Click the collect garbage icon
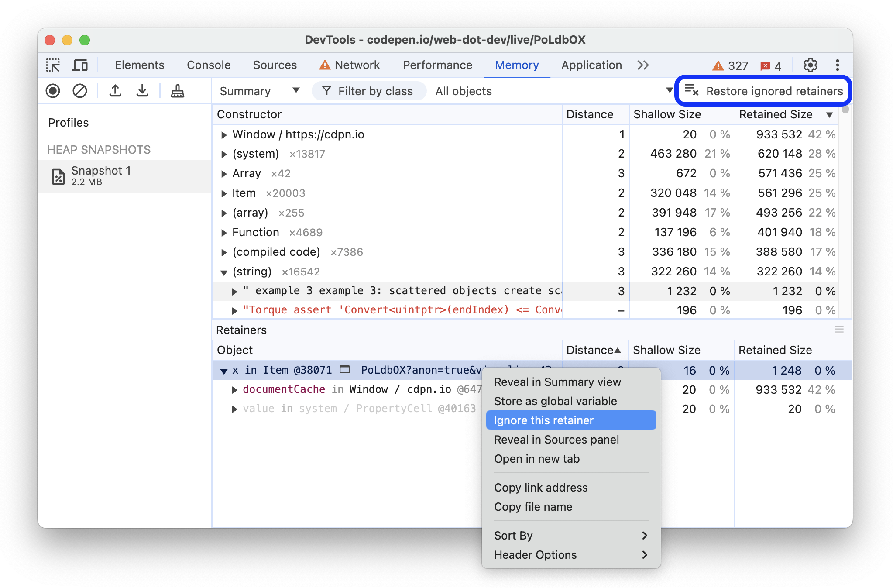The width and height of the screenshot is (893, 588). click(x=176, y=91)
